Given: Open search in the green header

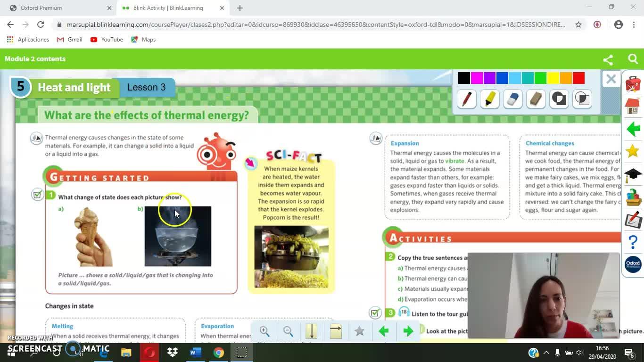Looking at the screenshot, I should pyautogui.click(x=633, y=59).
